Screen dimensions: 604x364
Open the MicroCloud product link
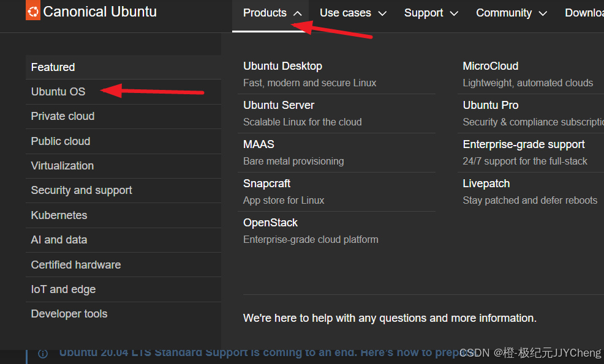coord(490,66)
